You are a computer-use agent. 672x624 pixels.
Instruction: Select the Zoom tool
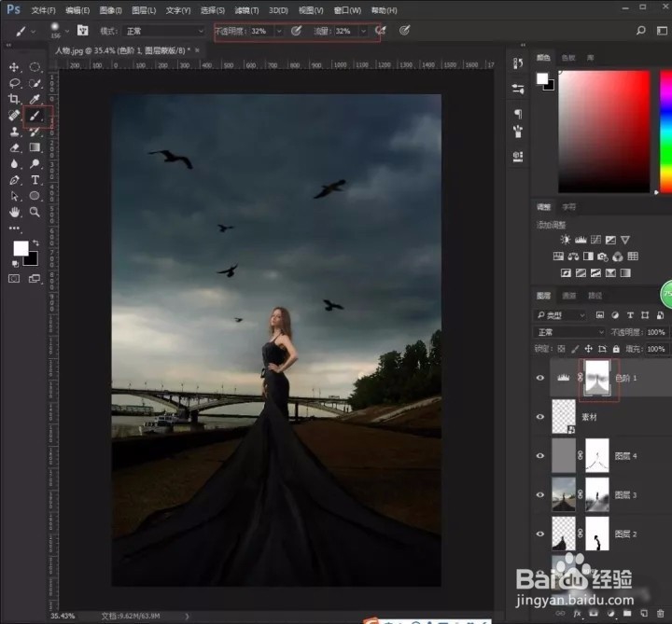point(35,212)
